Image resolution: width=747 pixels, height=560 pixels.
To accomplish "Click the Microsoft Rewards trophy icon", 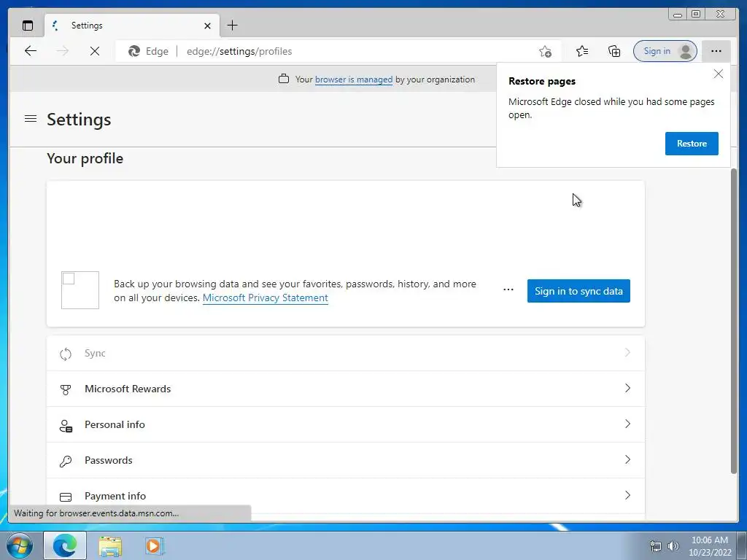I will coord(66,389).
